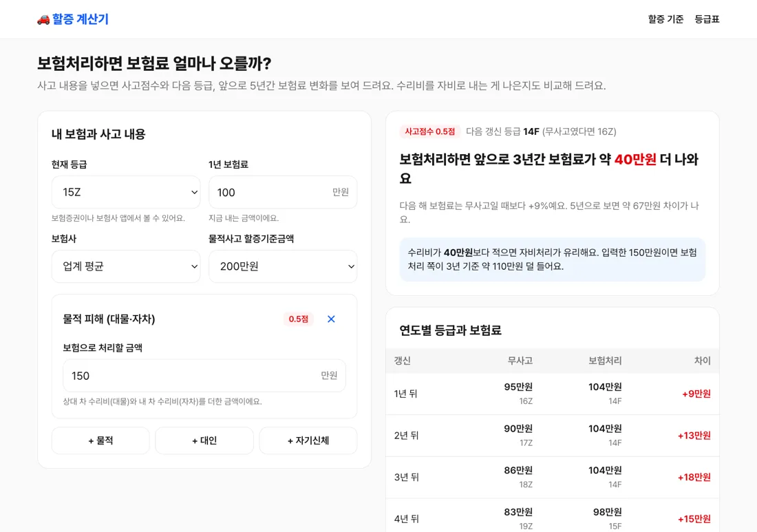This screenshot has height=532, width=757.
Task: Click the 16Z grade in 1년 뒤 row
Action: pyautogui.click(x=526, y=401)
